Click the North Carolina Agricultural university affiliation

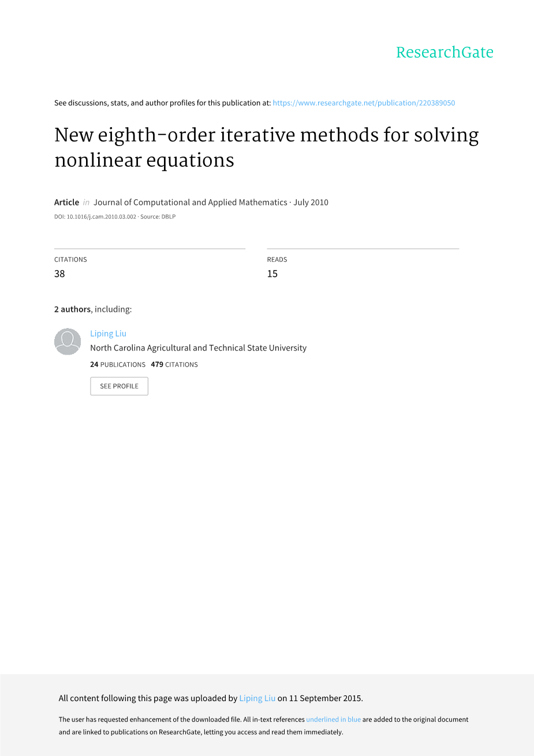[x=198, y=348]
